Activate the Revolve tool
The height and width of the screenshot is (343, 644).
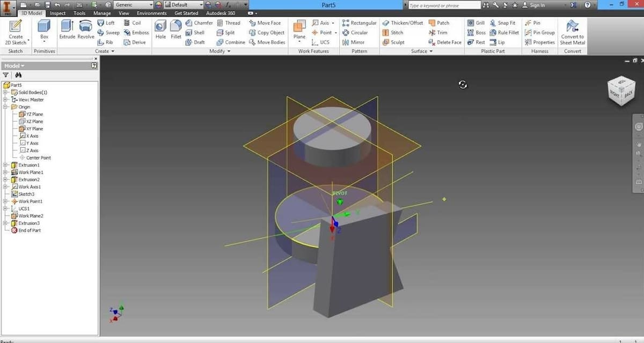click(x=86, y=29)
